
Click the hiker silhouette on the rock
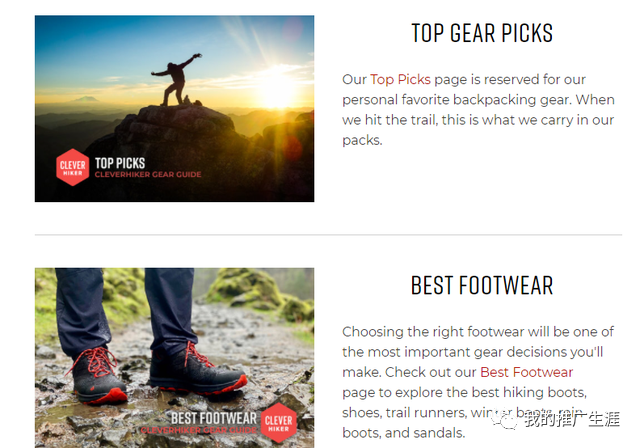(176, 80)
